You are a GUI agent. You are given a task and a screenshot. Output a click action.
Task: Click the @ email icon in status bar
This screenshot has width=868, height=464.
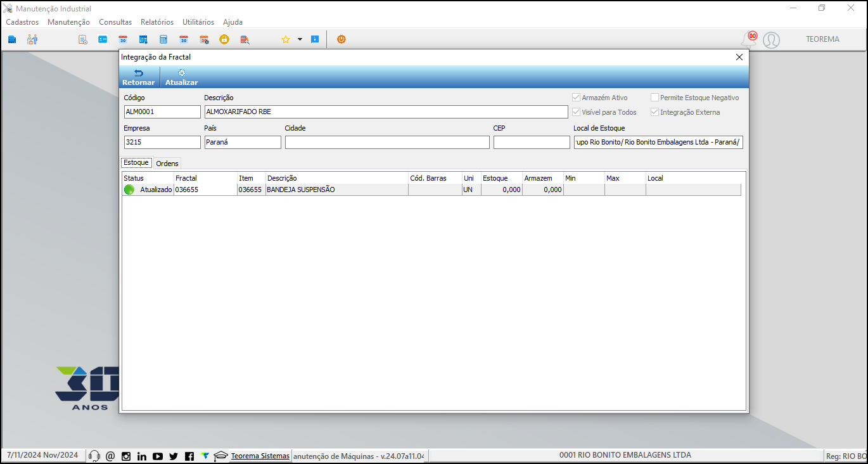coord(110,456)
